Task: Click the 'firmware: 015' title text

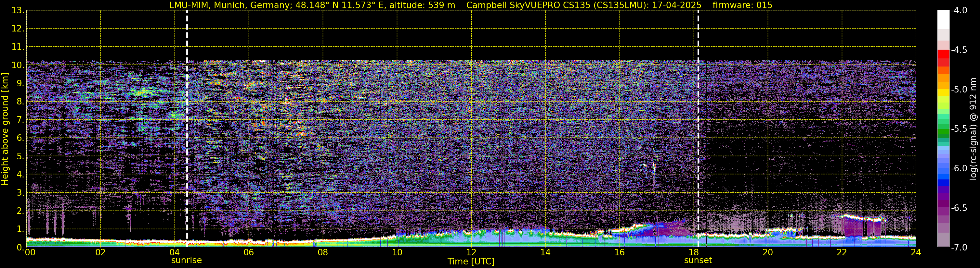Action: tap(742, 5)
